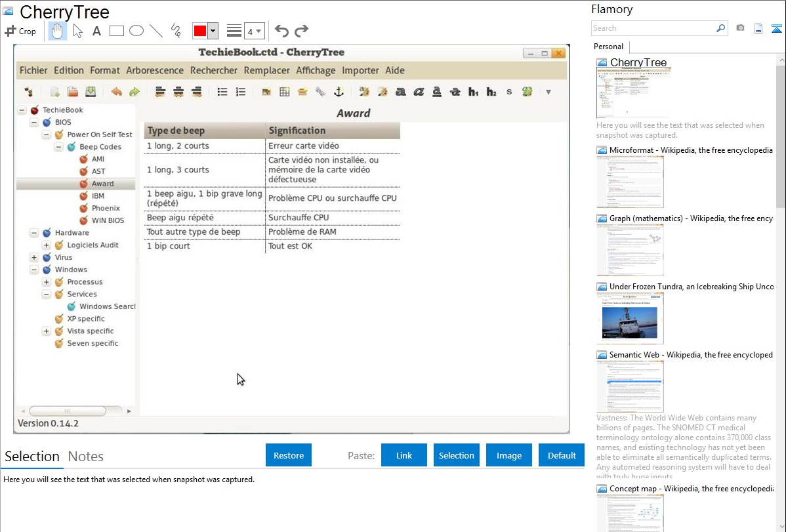Click the CherryTree h2 heading icon
The height and width of the screenshot is (532, 786).
tap(491, 92)
